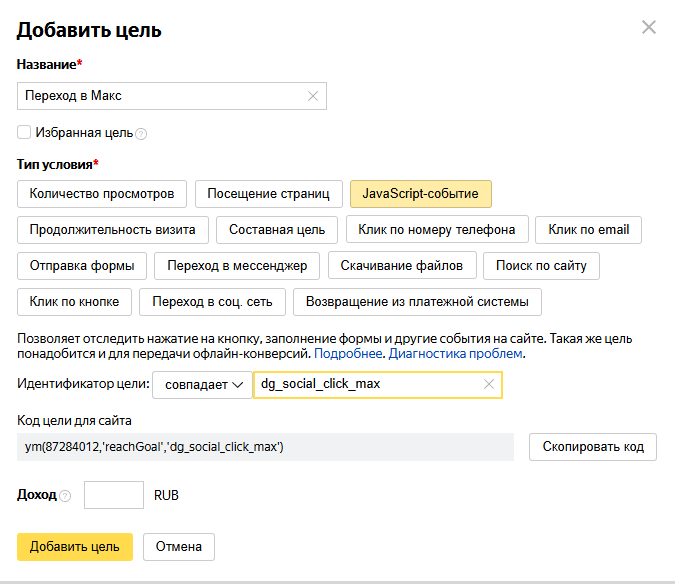675x584 pixels.
Task: Click the Добавить цель submit button
Action: (75, 546)
